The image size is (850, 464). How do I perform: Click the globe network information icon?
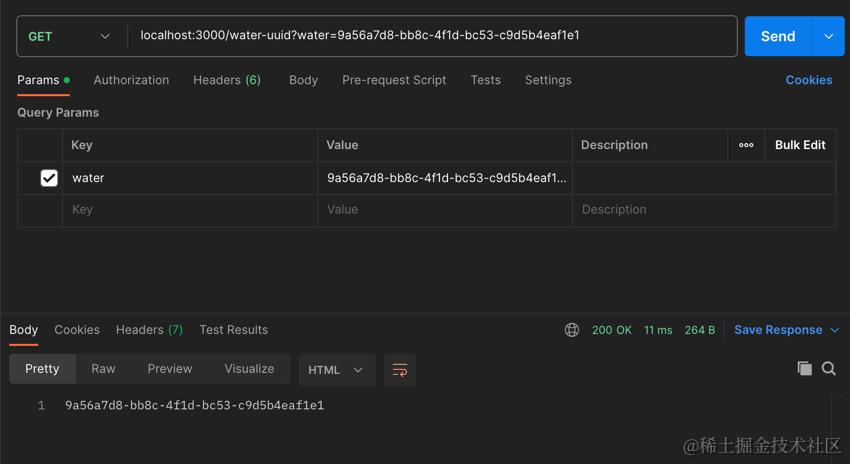(x=572, y=330)
